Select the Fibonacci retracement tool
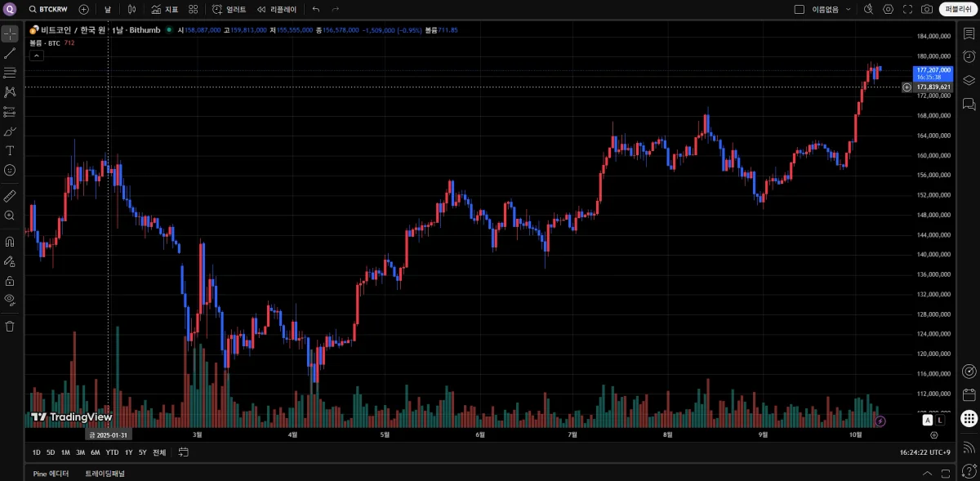980x481 pixels. click(x=10, y=73)
